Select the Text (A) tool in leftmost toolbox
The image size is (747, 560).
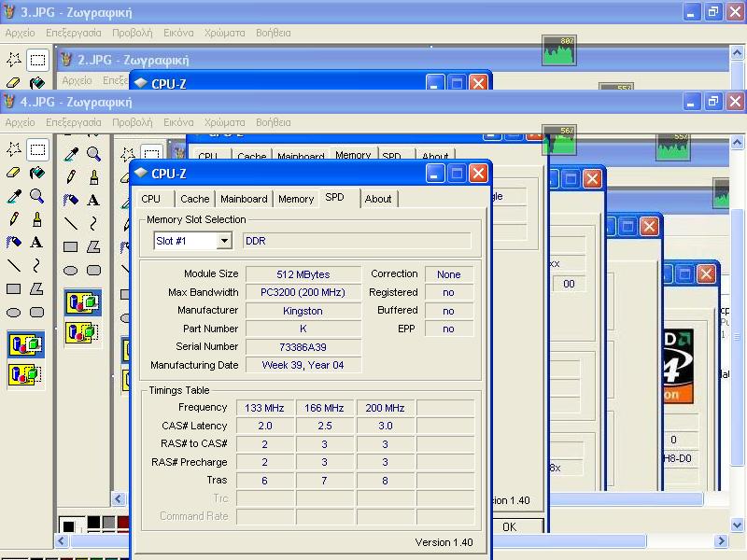pyautogui.click(x=37, y=243)
